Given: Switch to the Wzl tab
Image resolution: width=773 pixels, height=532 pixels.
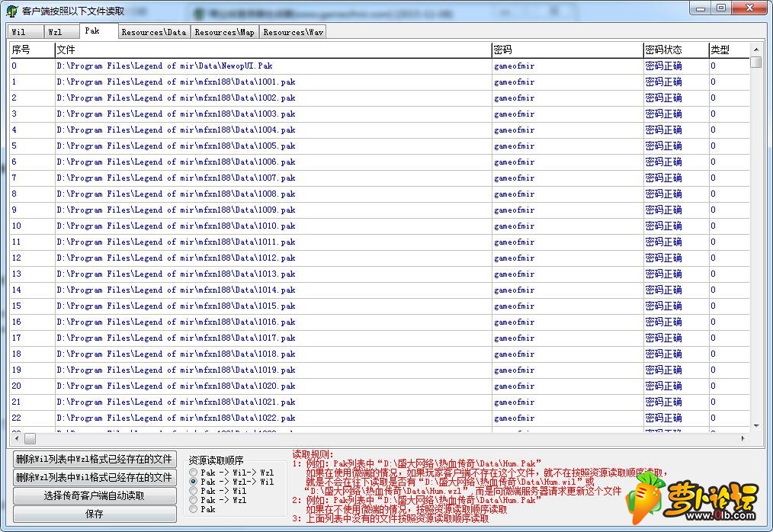Looking at the screenshot, I should pos(62,32).
